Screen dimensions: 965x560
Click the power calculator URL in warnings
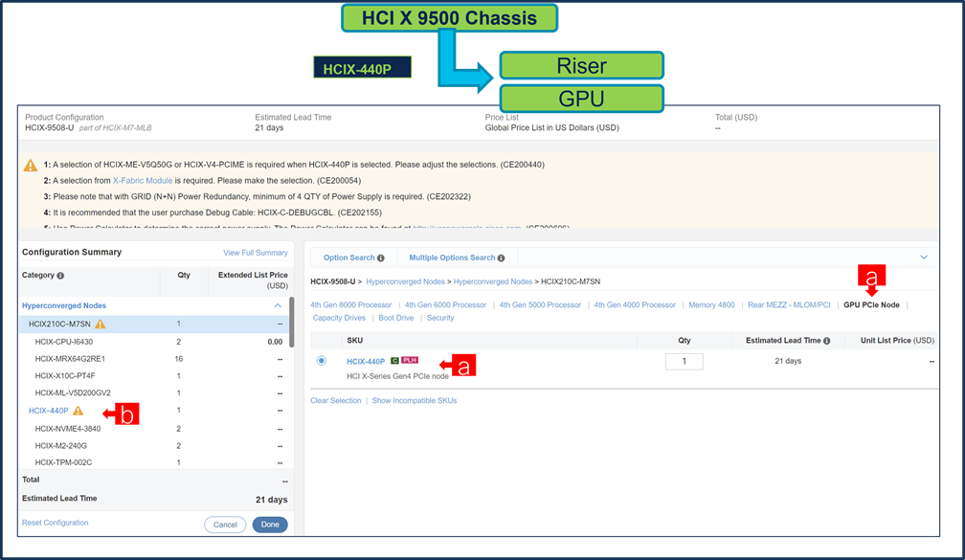(466, 227)
